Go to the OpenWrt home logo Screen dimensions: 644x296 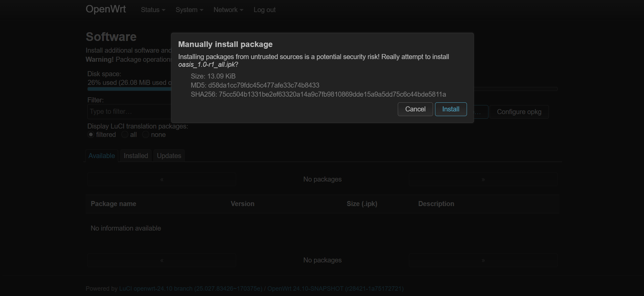click(105, 9)
